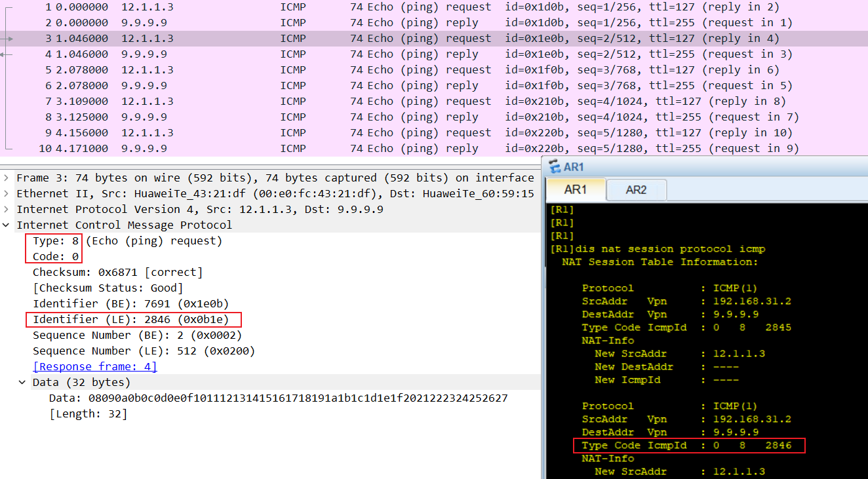Screen dimensions: 868x479
Task: Select packet 4 echo reply row
Action: [x=434, y=54]
